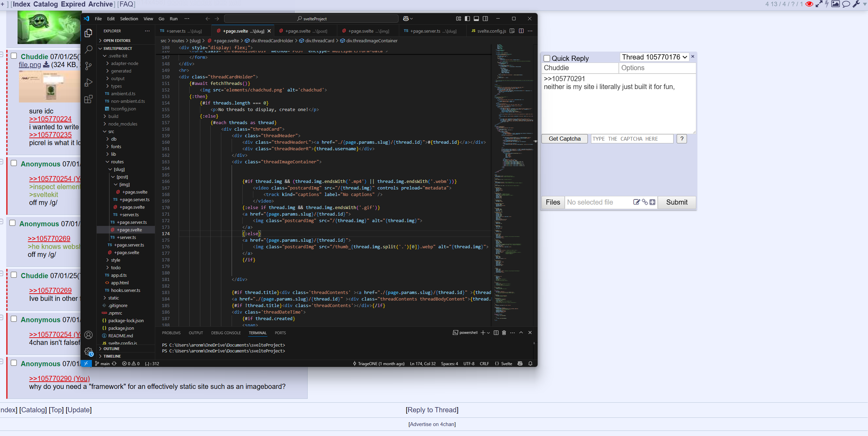
Task: Open the Extensions view icon
Action: point(88,99)
